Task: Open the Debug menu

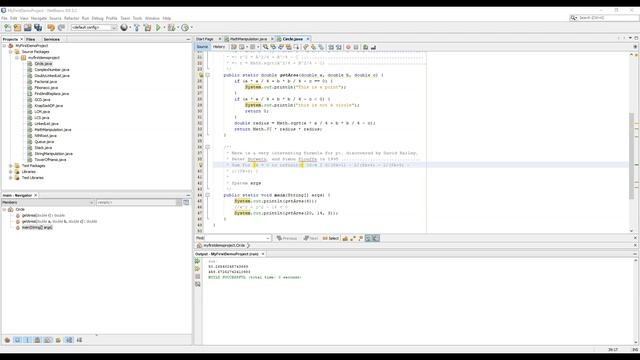Action: 98,18
